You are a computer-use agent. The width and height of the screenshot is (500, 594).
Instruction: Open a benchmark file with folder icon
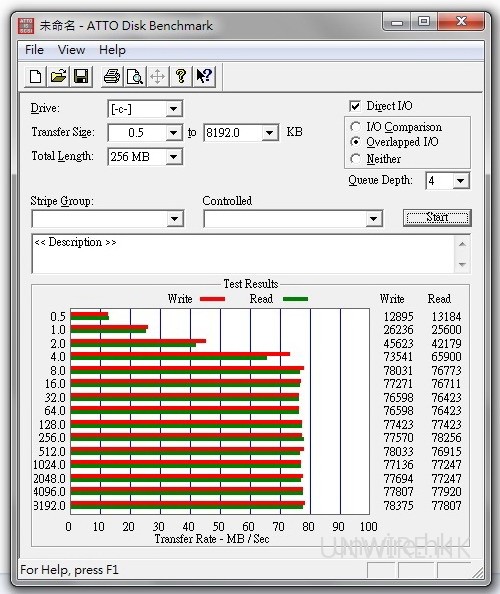tap(58, 76)
